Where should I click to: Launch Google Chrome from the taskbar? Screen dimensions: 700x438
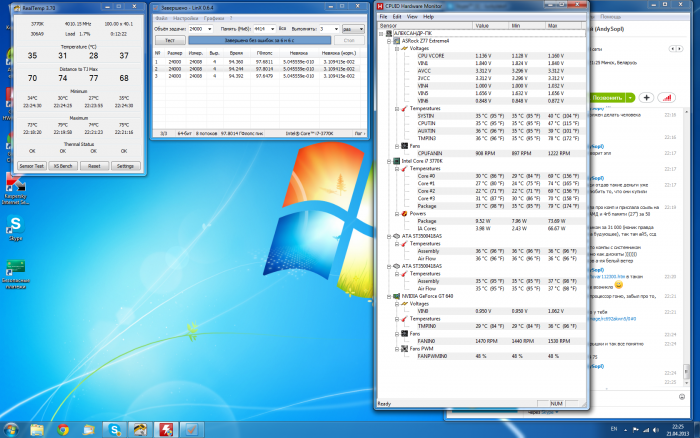click(x=63, y=430)
